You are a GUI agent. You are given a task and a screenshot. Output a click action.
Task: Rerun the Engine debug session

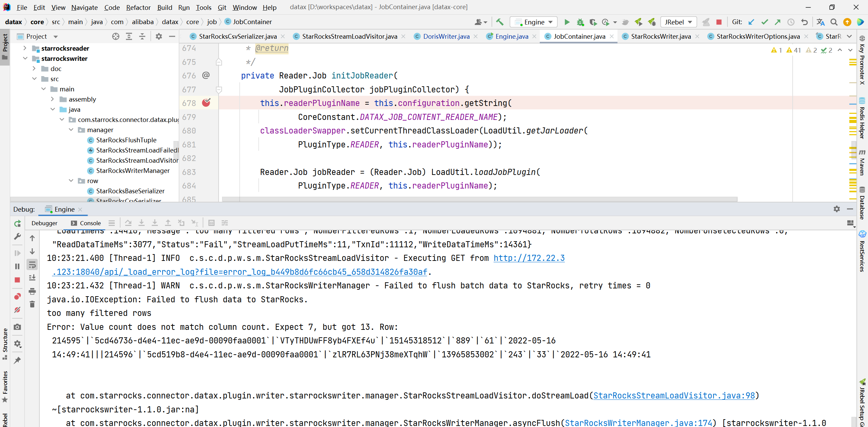tap(18, 223)
